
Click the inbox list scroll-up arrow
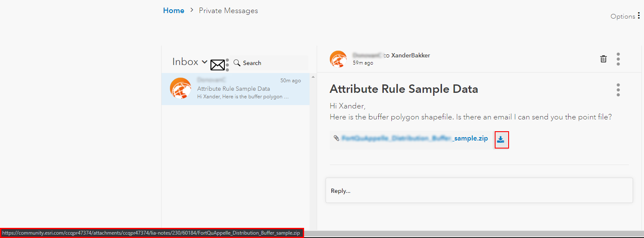point(313,77)
